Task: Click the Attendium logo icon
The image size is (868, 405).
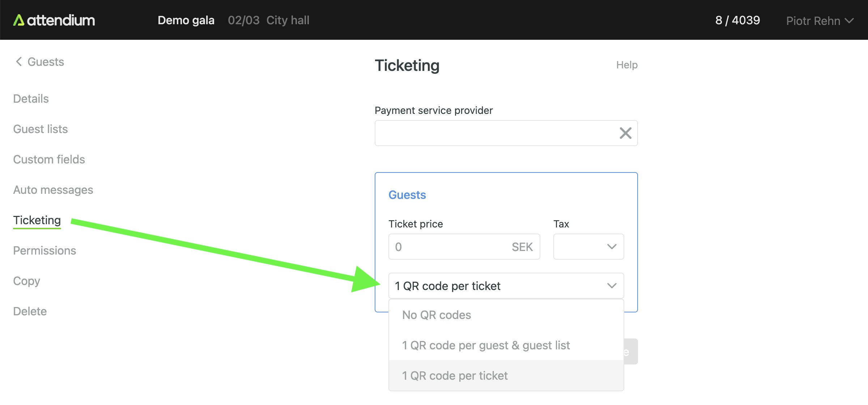Action: coord(19,20)
